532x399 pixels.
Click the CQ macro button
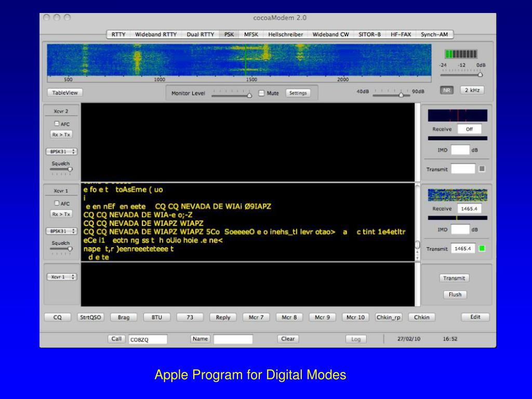coord(58,317)
